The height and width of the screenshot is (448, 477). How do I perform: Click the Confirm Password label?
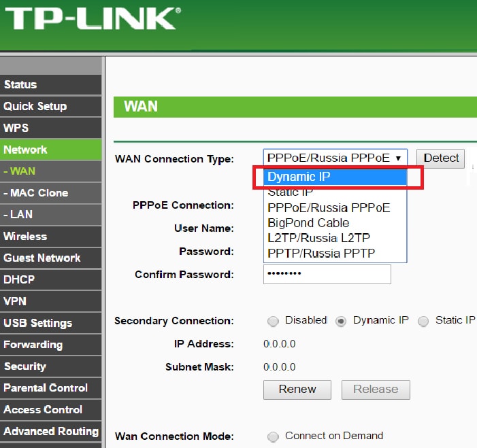pyautogui.click(x=184, y=275)
